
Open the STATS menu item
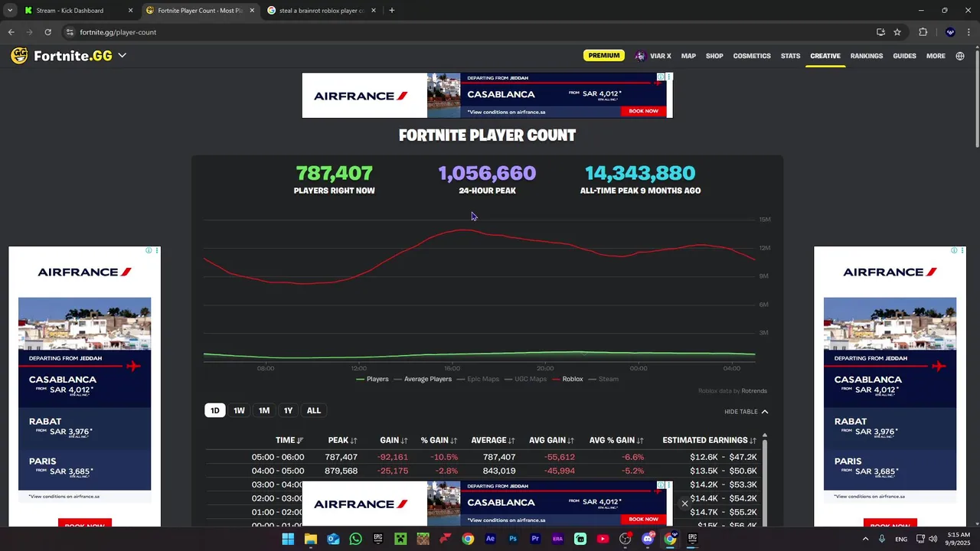point(790,56)
